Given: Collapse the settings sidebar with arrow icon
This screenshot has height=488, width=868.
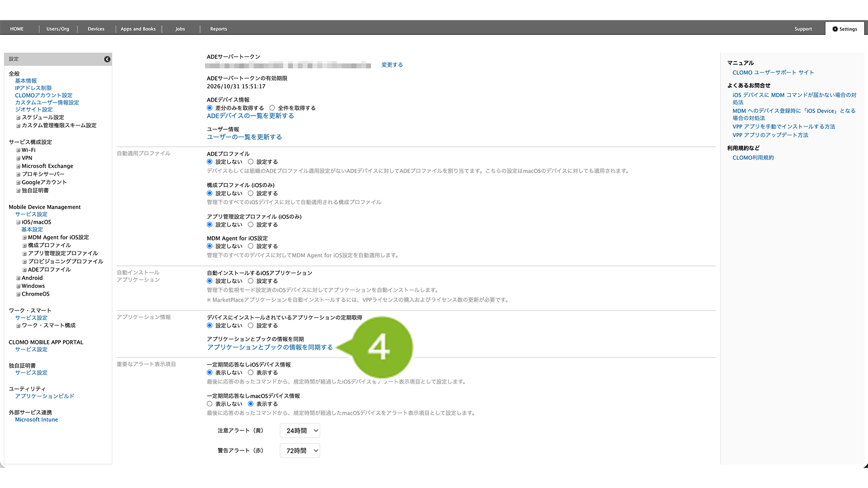Looking at the screenshot, I should 107,59.
